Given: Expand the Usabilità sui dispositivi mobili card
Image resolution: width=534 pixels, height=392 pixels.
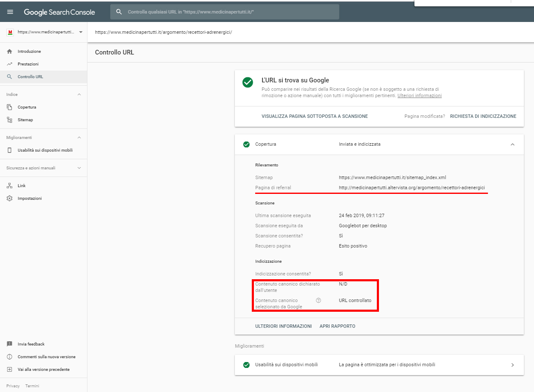Looking at the screenshot, I should click(512, 365).
